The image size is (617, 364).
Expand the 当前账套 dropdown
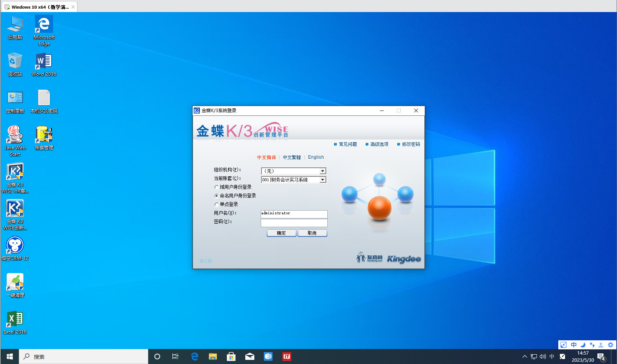tap(322, 180)
